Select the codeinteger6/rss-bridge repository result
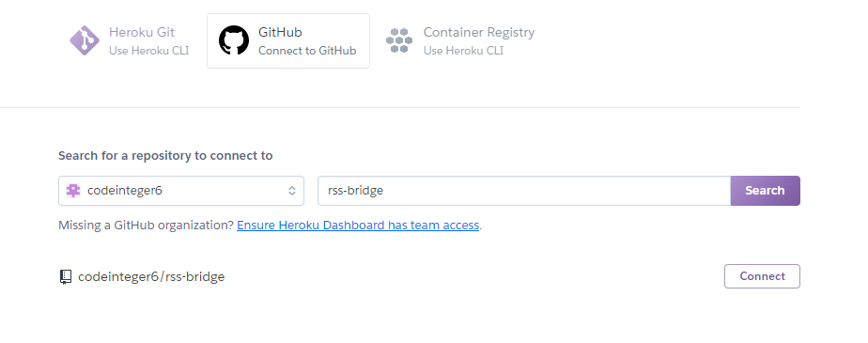Viewport: 868px width, 343px height. pos(151,276)
